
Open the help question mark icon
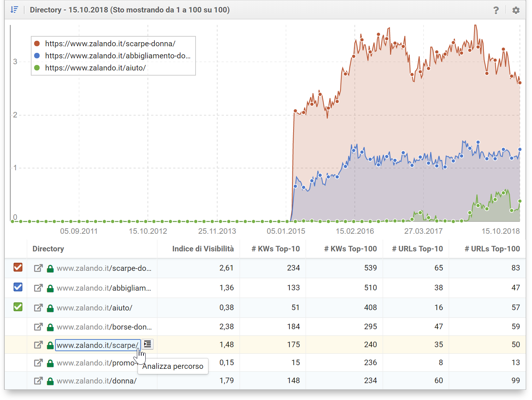point(496,10)
